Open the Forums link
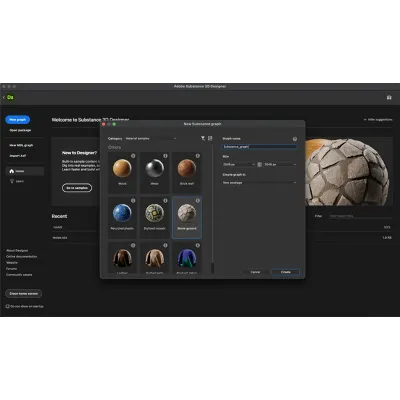This screenshot has height=400, width=400. pyautogui.click(x=11, y=268)
